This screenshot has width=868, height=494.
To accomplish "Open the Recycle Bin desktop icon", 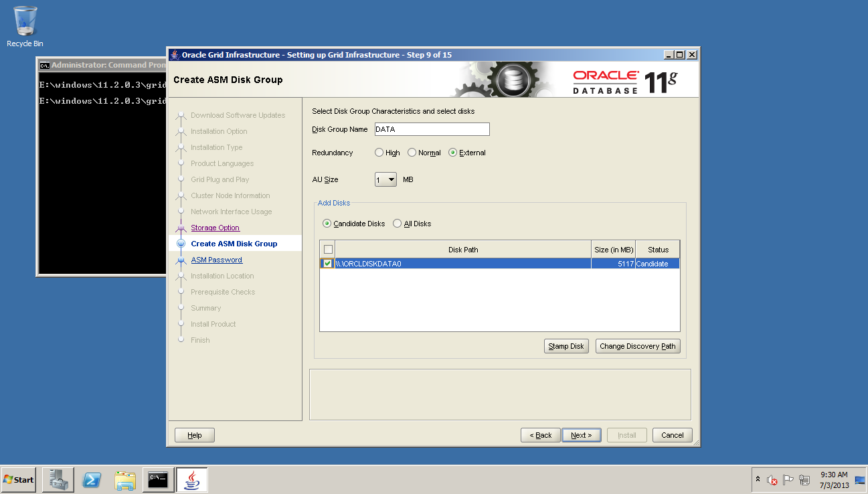I will [25, 25].
